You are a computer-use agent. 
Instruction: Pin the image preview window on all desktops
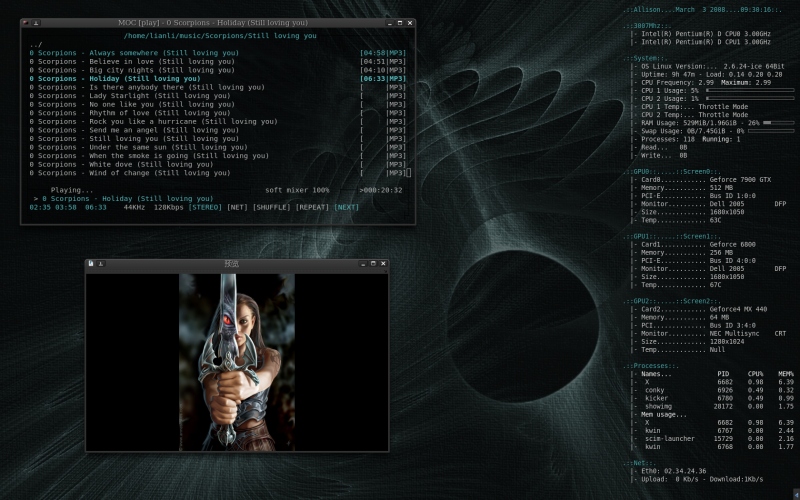coord(101,263)
